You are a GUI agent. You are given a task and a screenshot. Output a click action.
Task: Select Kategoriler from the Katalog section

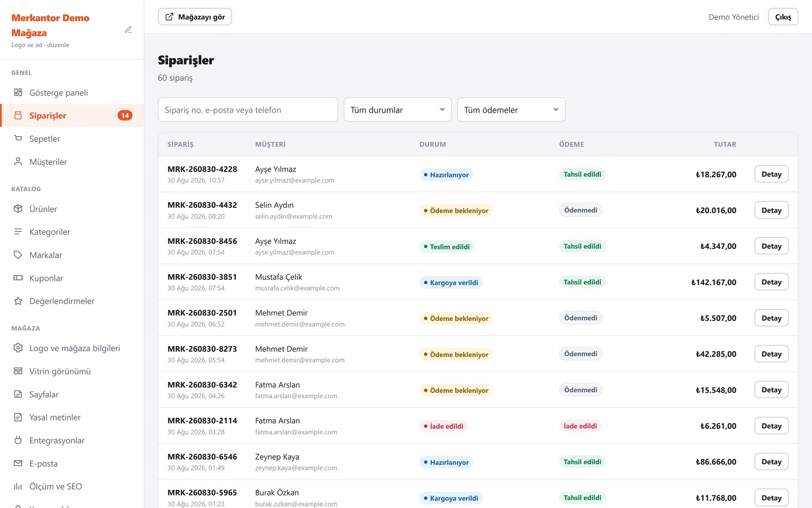click(x=72, y=232)
